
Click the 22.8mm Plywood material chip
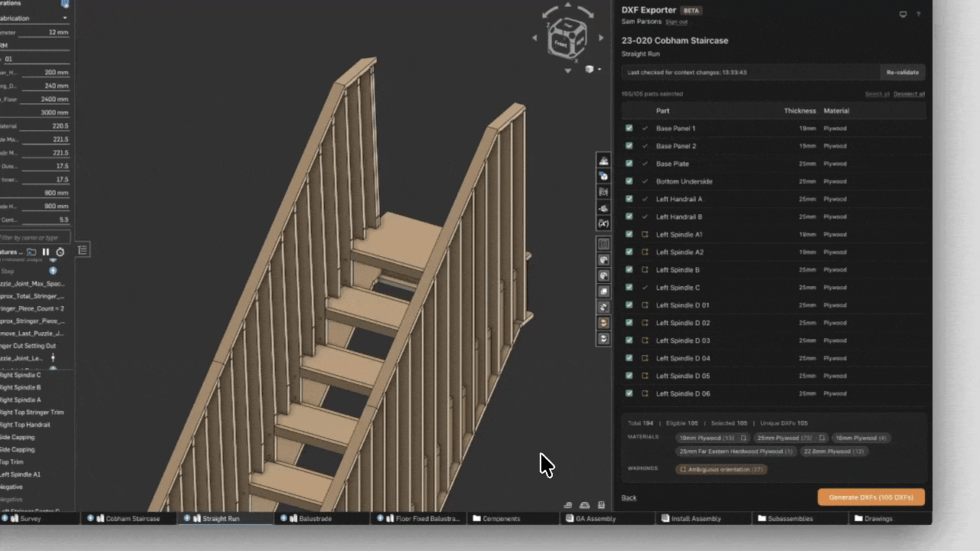(834, 452)
